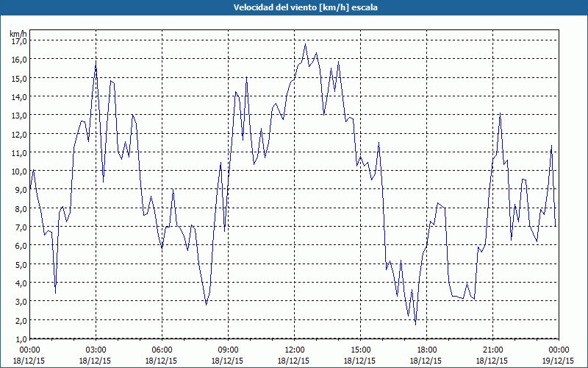Image resolution: width=588 pixels, height=368 pixels.
Task: Click the '12:00' time label
Action: [295, 350]
